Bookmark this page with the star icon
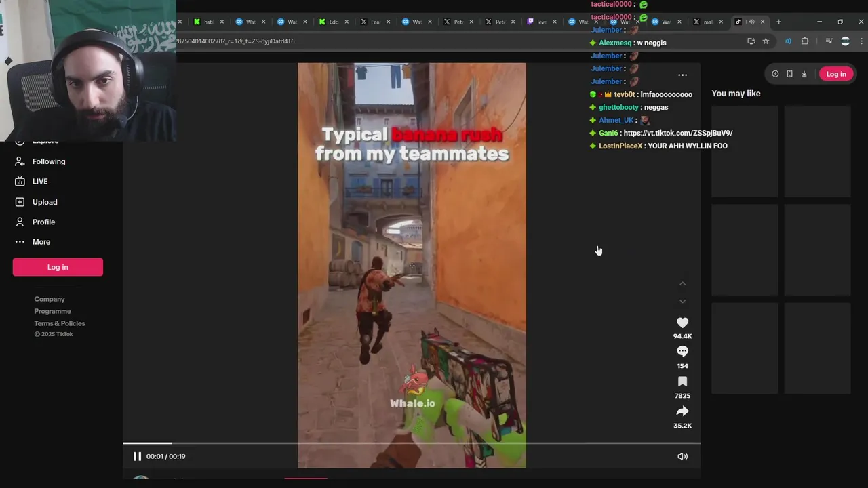 click(766, 41)
